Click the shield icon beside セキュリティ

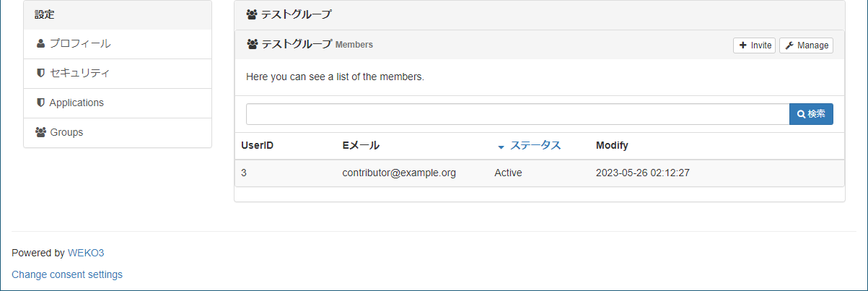[40, 73]
